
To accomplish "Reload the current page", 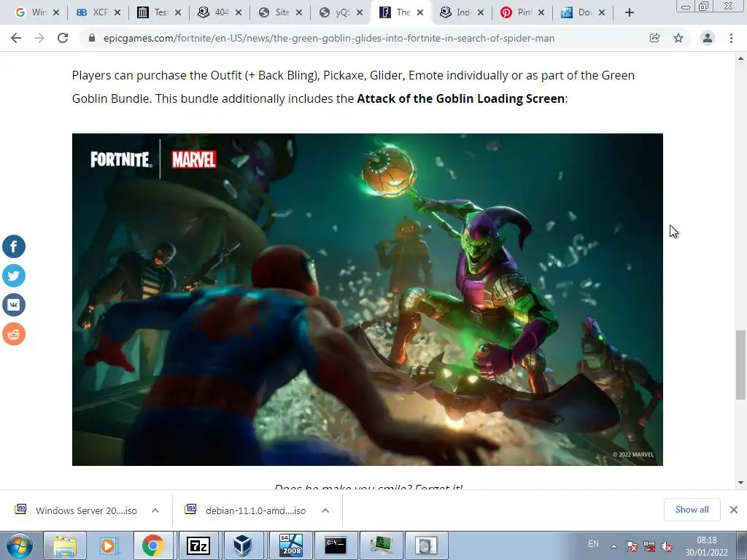I will (63, 38).
